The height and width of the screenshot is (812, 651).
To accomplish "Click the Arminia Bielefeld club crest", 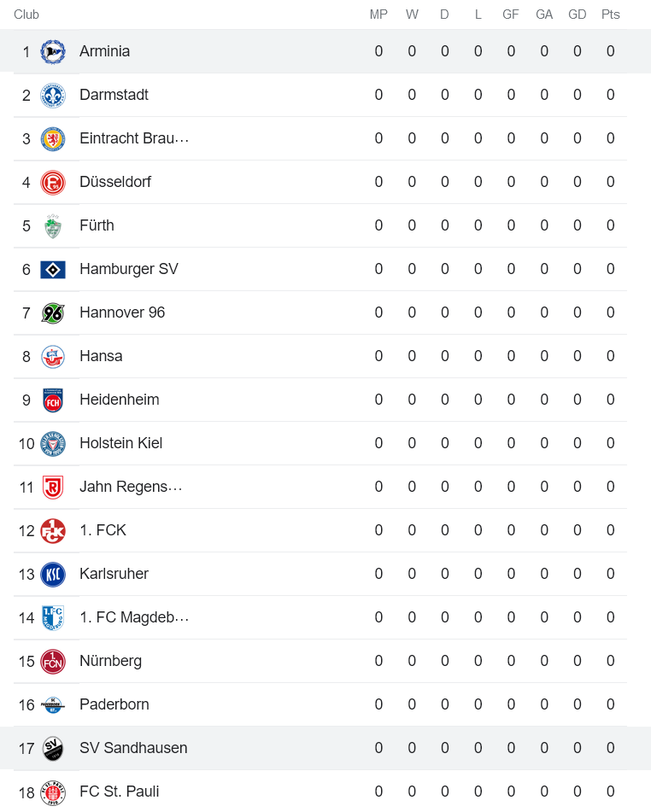I will [x=54, y=51].
